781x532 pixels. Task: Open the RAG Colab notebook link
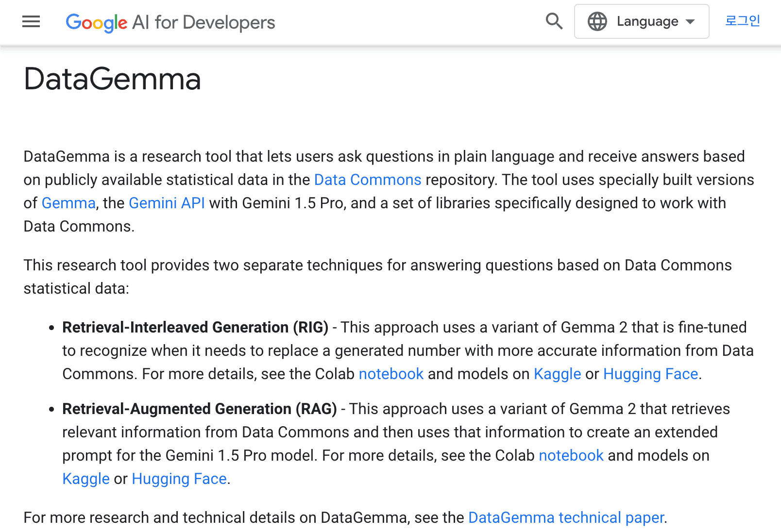point(571,455)
